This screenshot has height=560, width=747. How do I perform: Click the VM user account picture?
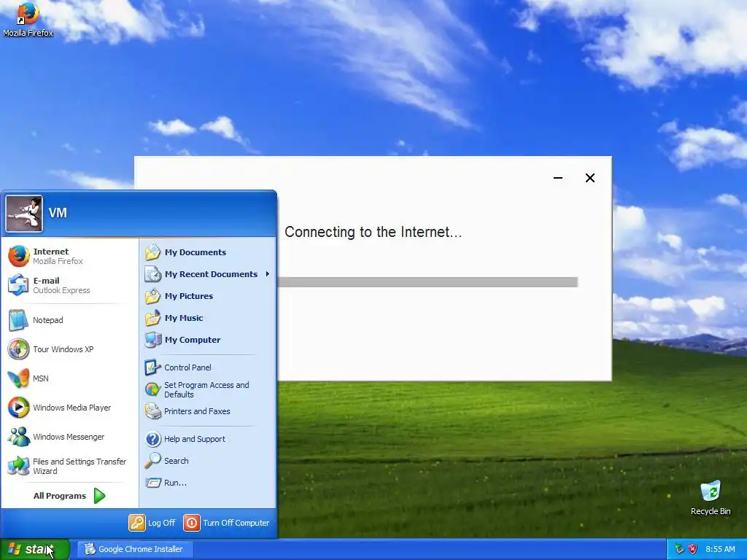(24, 214)
